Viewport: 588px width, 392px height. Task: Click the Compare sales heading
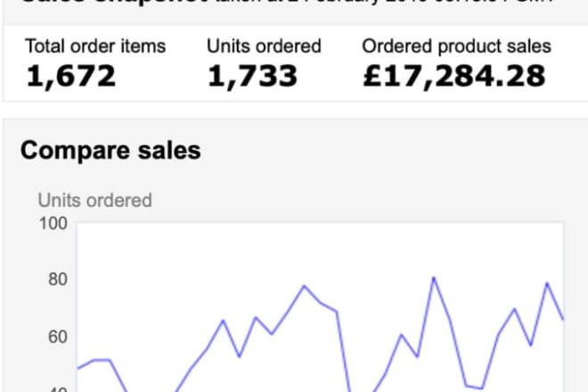pos(110,150)
